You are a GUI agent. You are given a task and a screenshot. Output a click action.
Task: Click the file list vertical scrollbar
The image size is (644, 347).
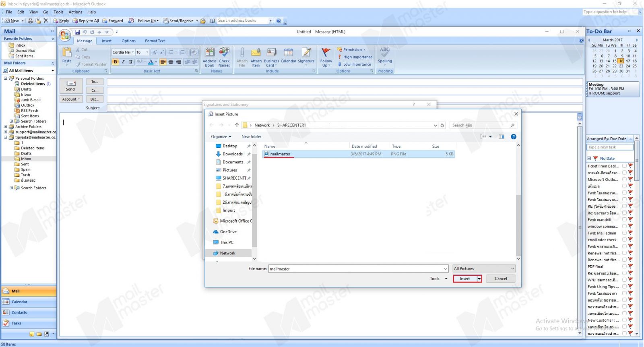point(518,225)
